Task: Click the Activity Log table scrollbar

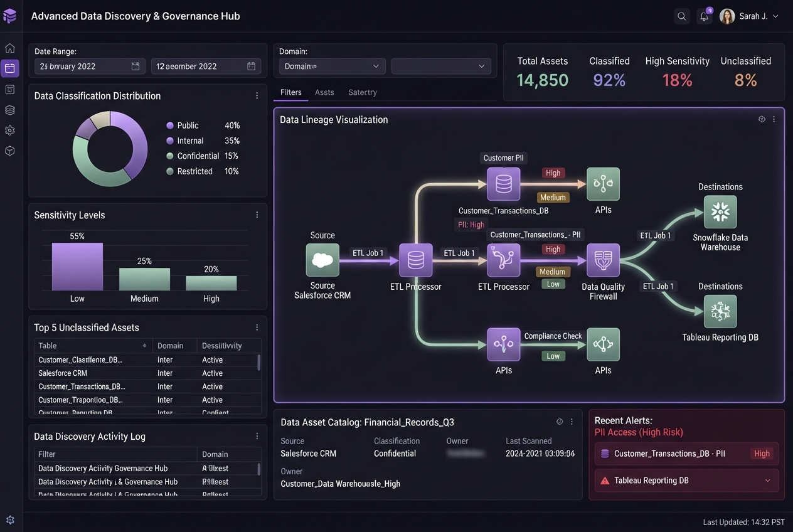Action: coord(259,469)
